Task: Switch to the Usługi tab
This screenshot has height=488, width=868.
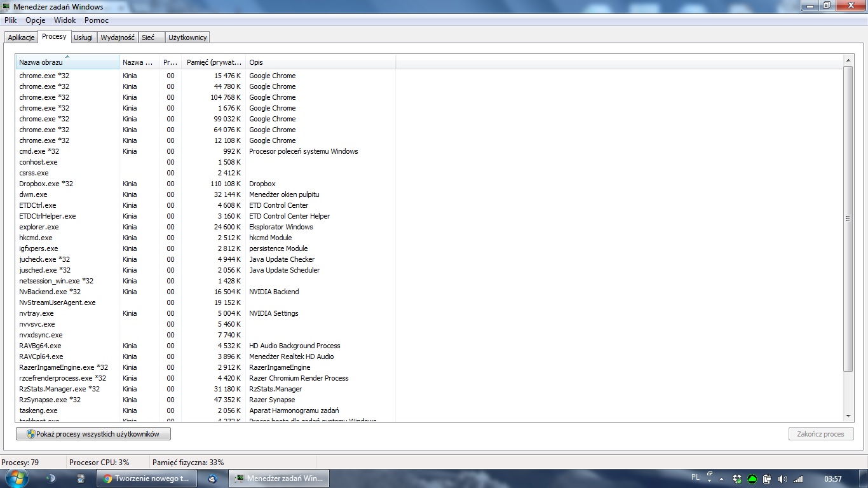Action: 83,37
